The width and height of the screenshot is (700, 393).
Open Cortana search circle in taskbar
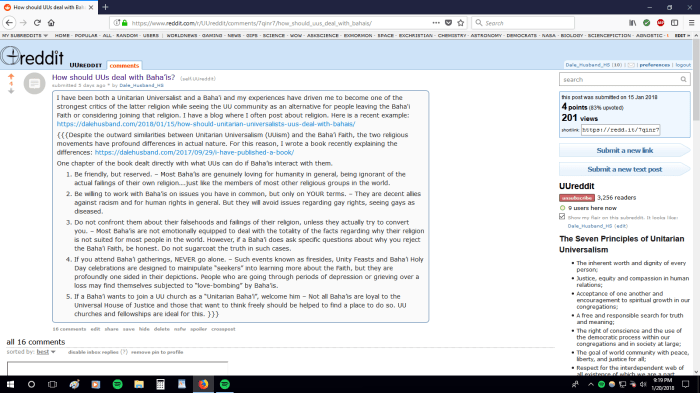[31, 385]
